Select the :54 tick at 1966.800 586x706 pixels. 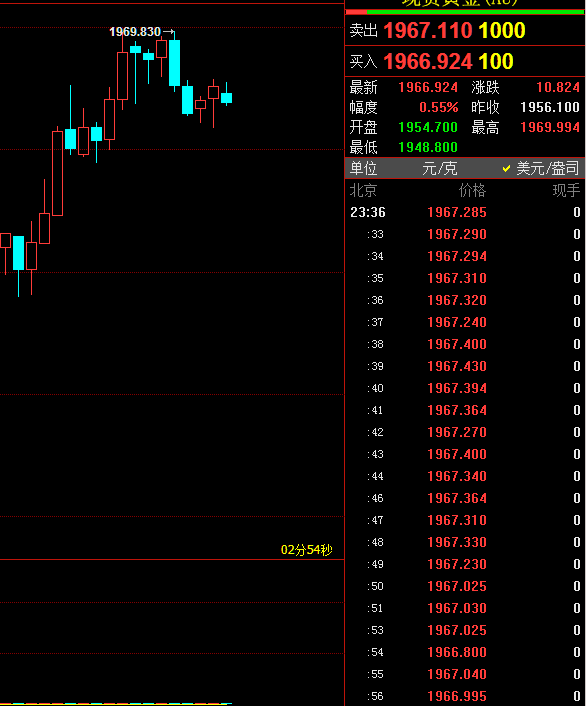tap(465, 652)
